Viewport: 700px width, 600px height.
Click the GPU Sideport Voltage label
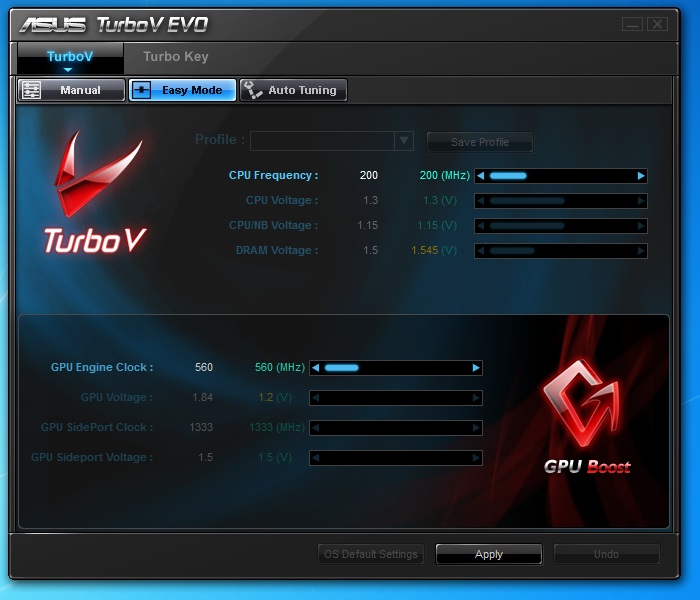tap(92, 457)
